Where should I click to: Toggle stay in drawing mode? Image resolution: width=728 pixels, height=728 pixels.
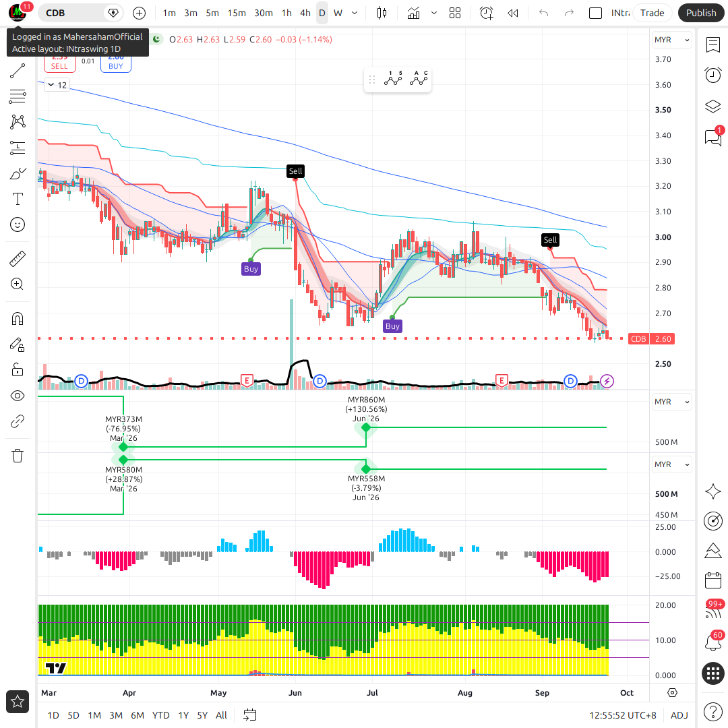(18, 344)
